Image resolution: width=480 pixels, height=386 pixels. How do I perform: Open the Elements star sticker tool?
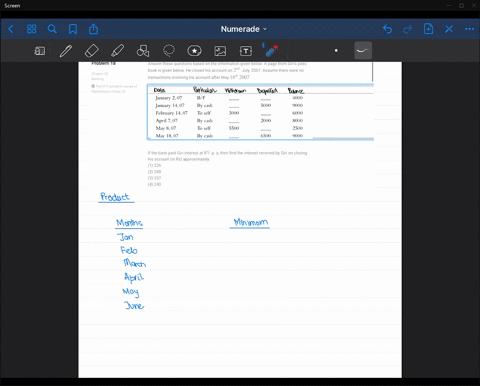click(x=194, y=51)
